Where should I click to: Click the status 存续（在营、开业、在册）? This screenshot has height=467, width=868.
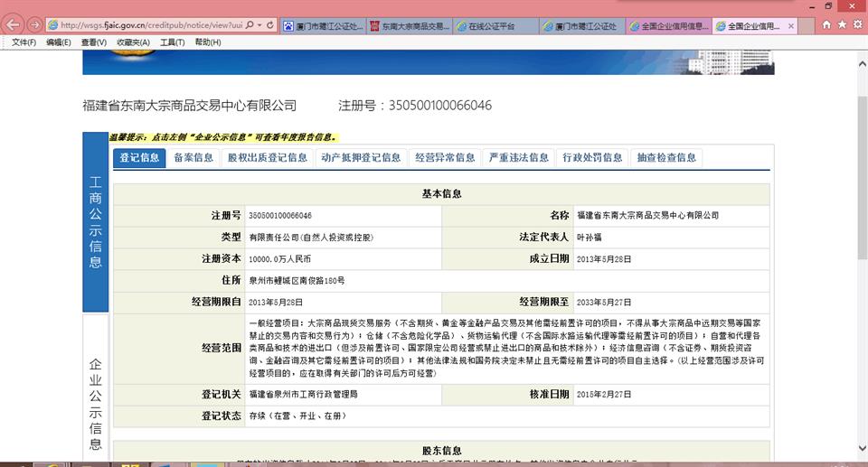click(297, 416)
